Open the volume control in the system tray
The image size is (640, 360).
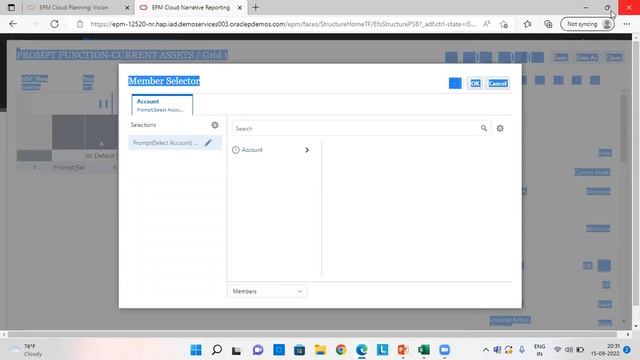[569, 350]
